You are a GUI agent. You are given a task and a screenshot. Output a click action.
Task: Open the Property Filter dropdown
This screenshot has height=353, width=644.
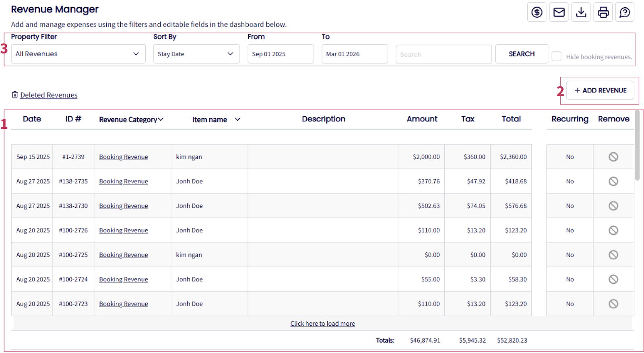78,54
